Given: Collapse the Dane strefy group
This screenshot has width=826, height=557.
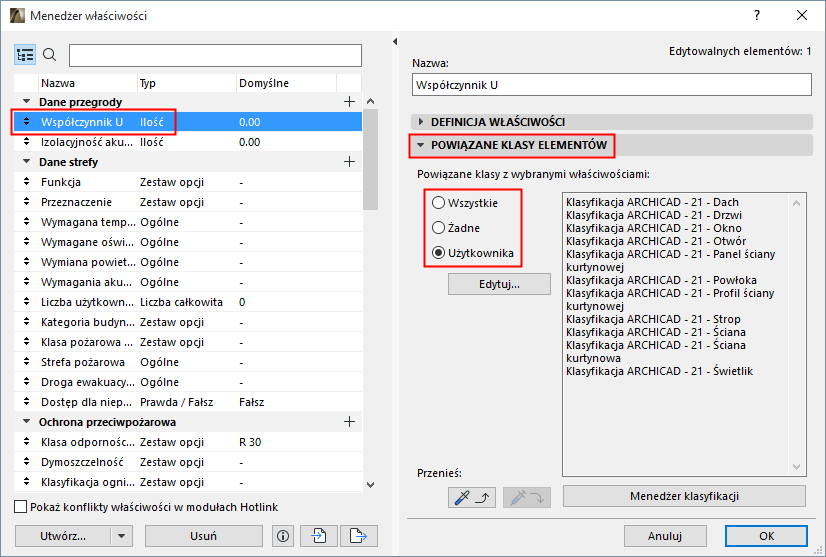Looking at the screenshot, I should point(26,162).
